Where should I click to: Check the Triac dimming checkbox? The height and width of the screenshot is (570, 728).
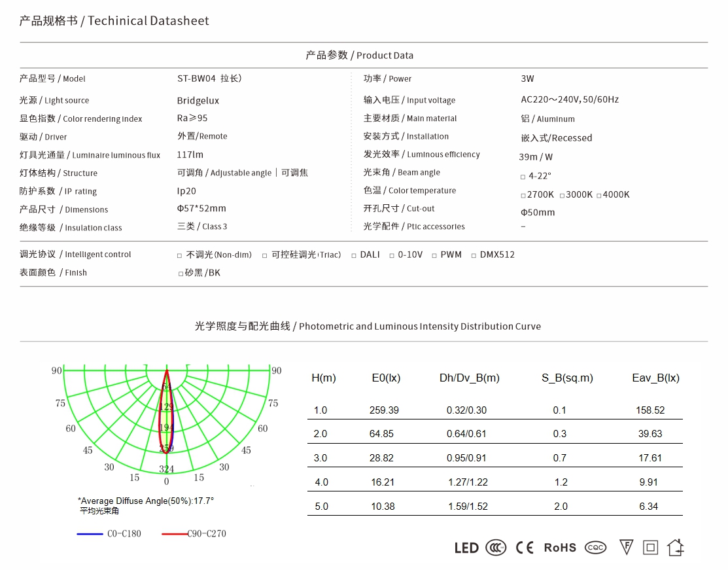265,255
